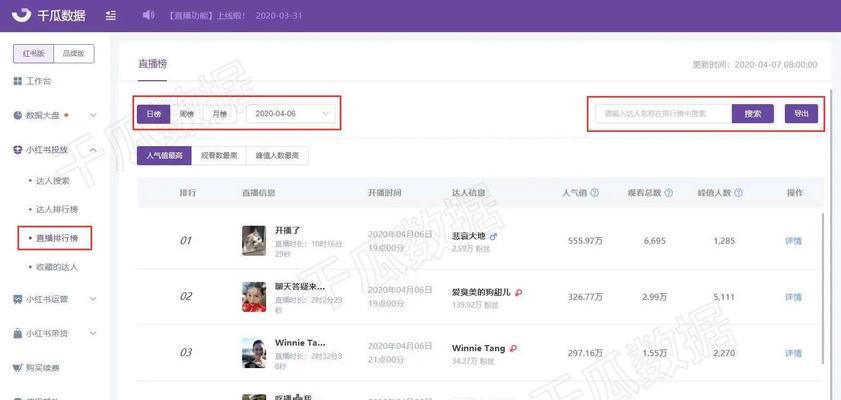841x400 pixels.
Task: Open the 直播榜 tab
Action: click(152, 64)
